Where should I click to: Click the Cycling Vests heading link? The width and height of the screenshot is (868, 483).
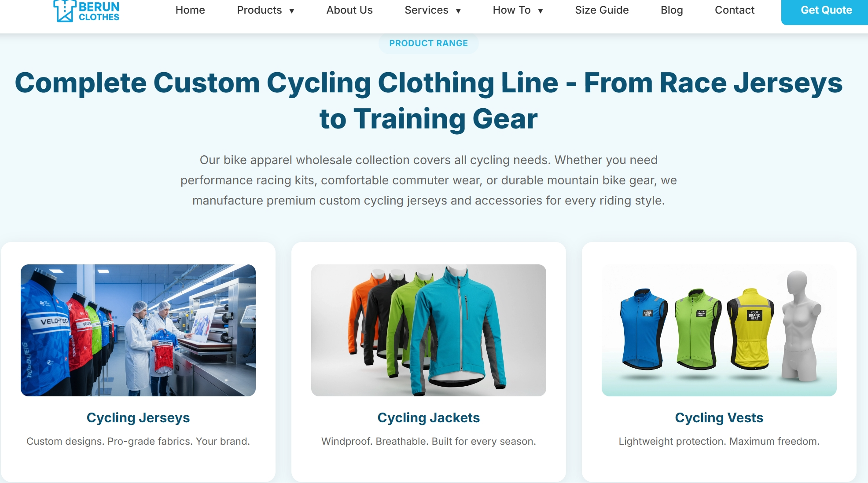tap(719, 417)
